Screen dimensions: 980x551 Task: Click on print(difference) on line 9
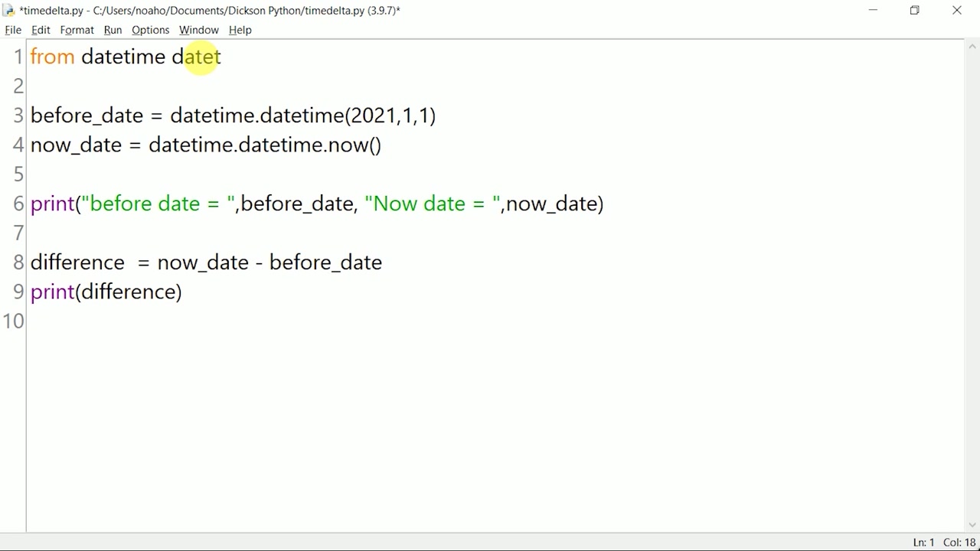point(106,292)
